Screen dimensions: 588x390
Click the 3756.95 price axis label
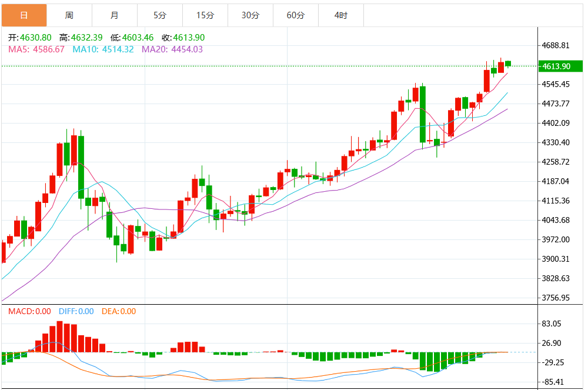[556, 298]
